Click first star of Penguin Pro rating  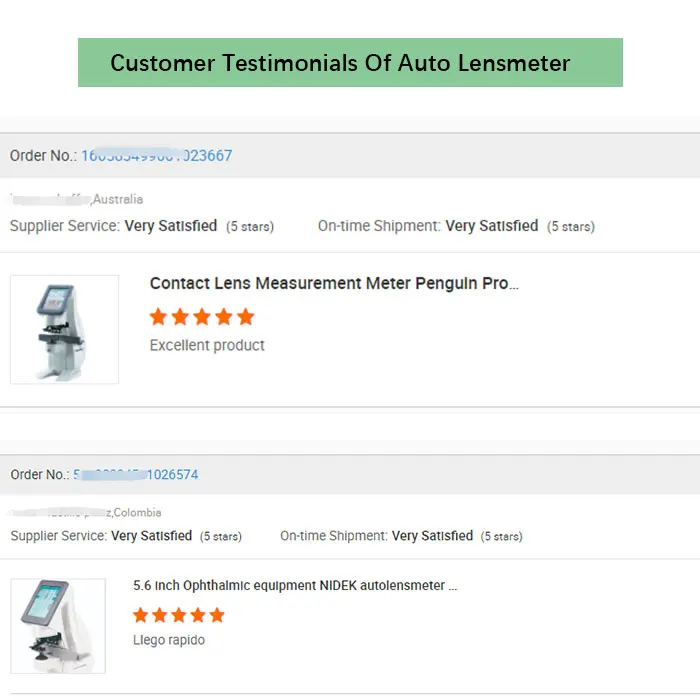pyautogui.click(x=158, y=317)
